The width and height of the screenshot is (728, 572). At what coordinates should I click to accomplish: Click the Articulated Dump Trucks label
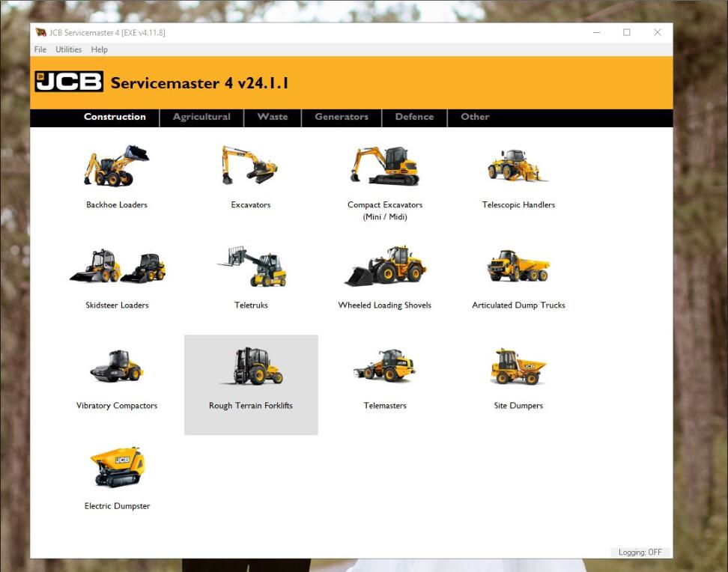click(x=518, y=305)
